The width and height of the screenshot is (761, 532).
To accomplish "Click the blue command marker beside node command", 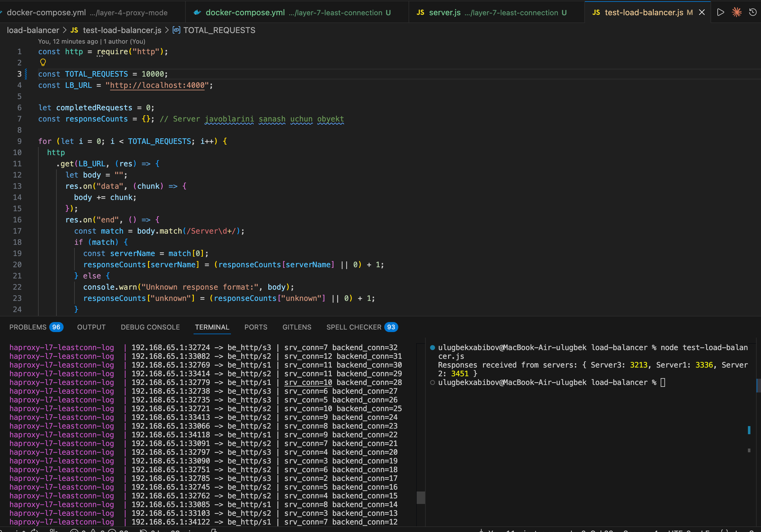I will coord(432,348).
